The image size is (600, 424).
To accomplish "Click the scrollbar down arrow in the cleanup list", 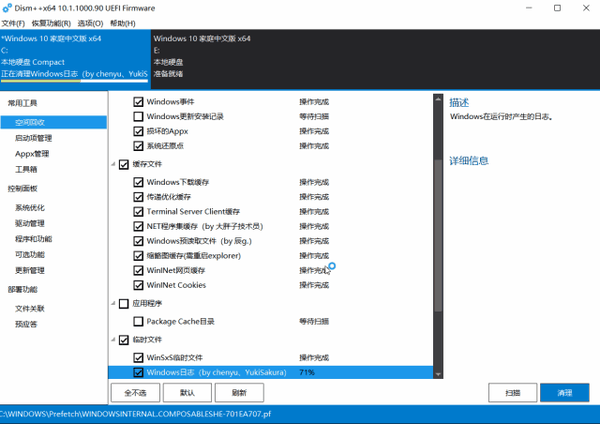I will [438, 375].
